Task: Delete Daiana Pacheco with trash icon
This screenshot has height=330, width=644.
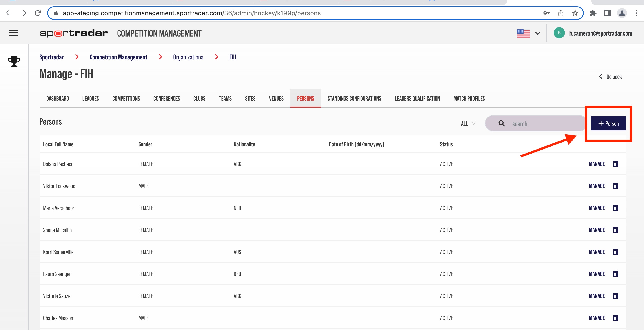Action: click(x=615, y=164)
